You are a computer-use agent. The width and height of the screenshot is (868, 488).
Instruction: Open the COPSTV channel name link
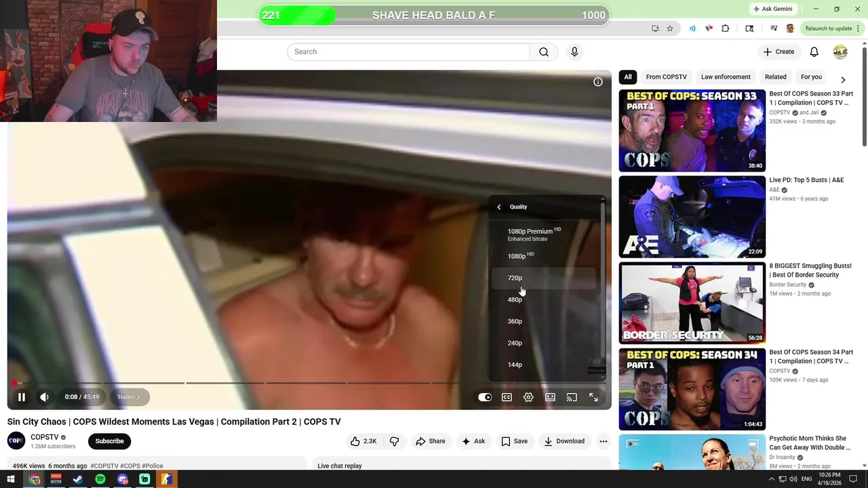[45, 437]
